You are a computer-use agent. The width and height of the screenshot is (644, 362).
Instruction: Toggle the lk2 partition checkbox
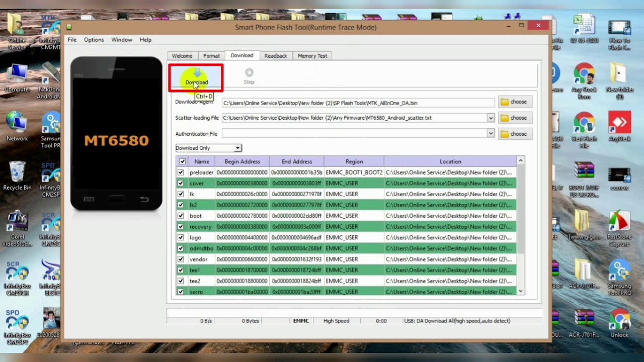coord(181,205)
